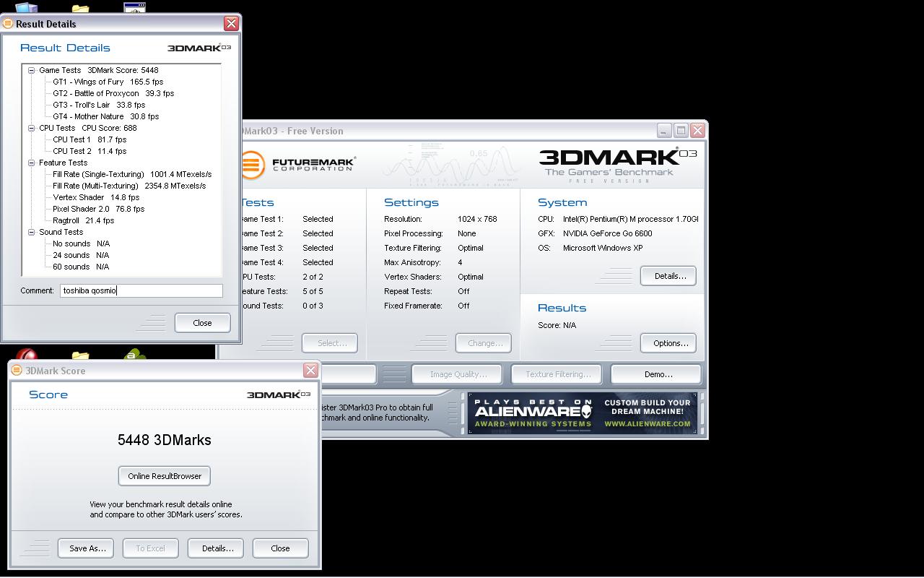Open system Details in 3DMark03 window

point(669,276)
